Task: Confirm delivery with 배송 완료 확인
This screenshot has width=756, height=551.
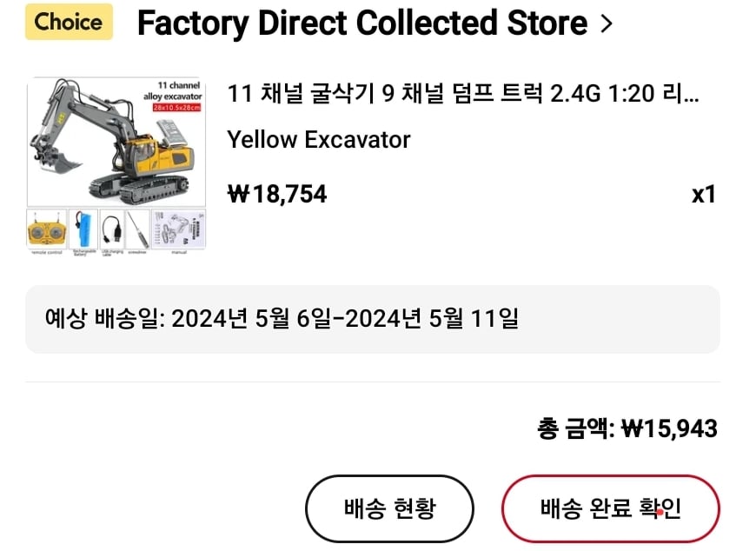Action: (610, 508)
